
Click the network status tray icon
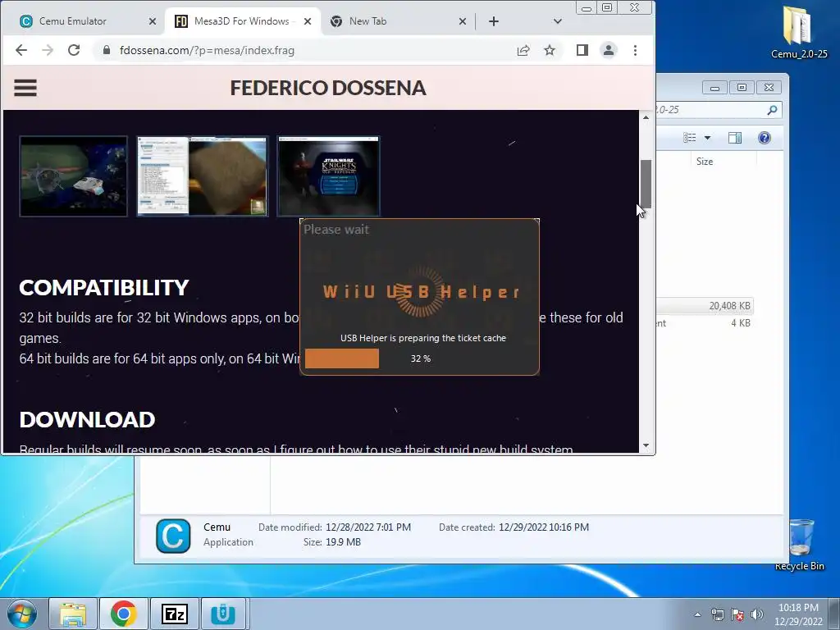point(717,614)
